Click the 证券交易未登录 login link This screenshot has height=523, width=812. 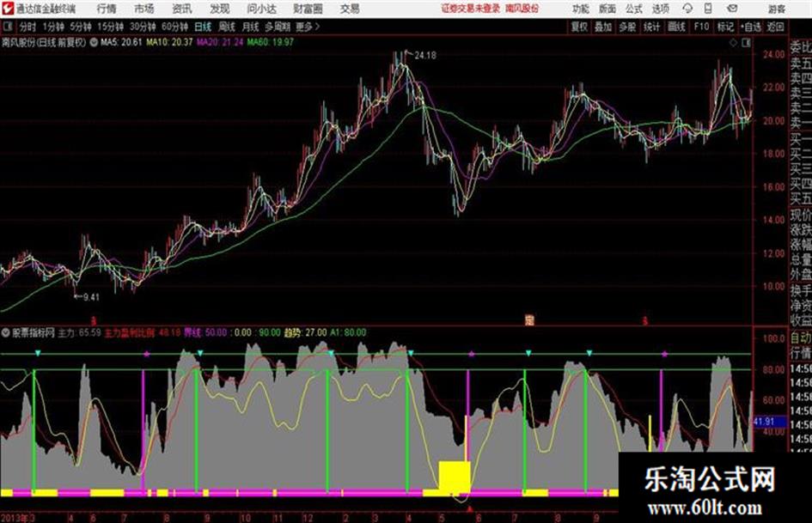(x=470, y=9)
